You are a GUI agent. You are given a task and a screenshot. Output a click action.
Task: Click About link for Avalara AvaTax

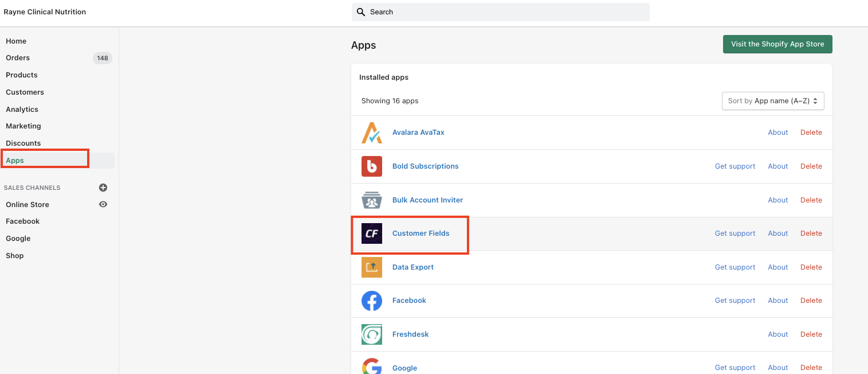[777, 133]
